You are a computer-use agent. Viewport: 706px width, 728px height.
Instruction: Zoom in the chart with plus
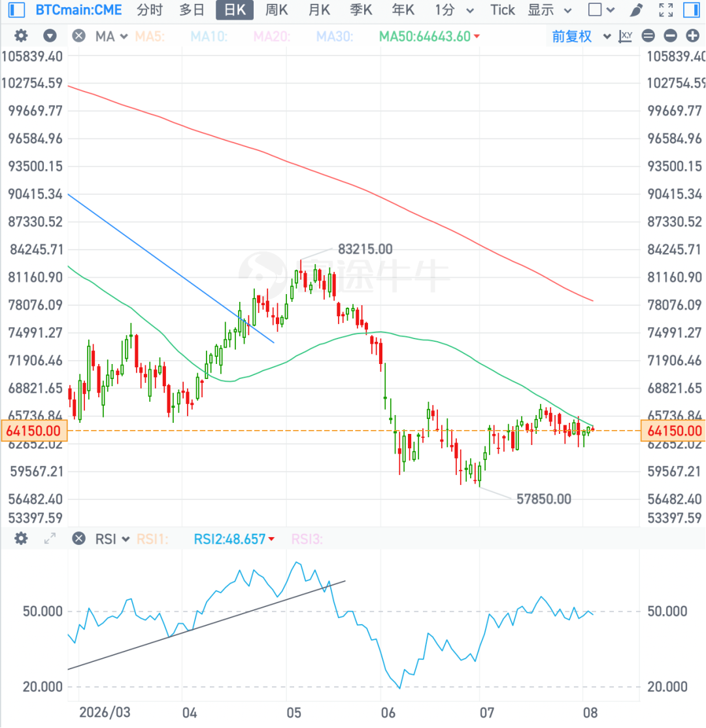[x=692, y=36]
